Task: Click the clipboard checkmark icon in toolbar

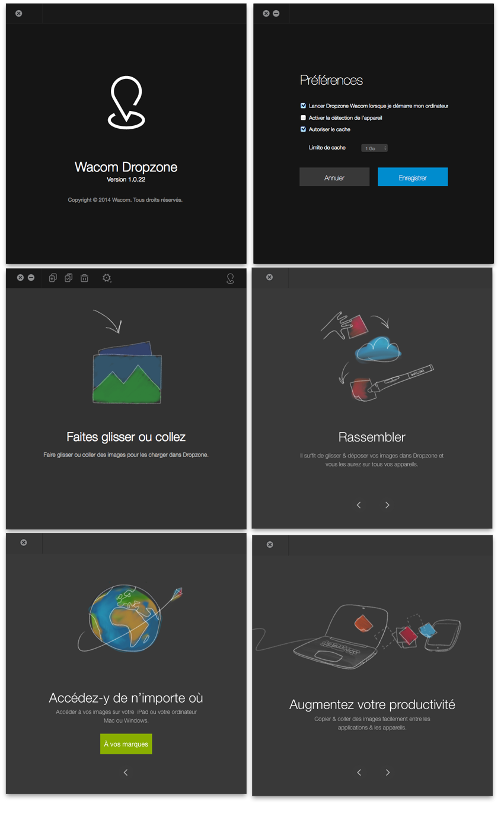Action: click(69, 278)
